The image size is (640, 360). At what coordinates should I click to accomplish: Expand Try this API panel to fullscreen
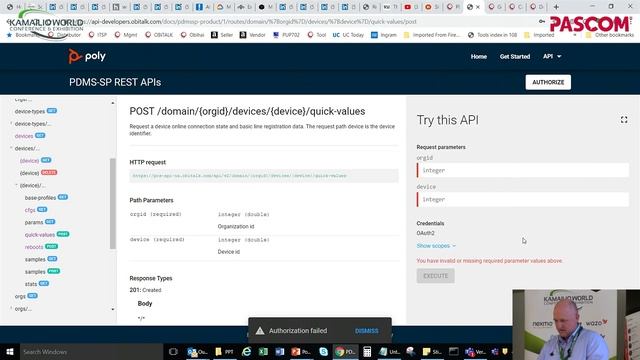[x=624, y=120]
